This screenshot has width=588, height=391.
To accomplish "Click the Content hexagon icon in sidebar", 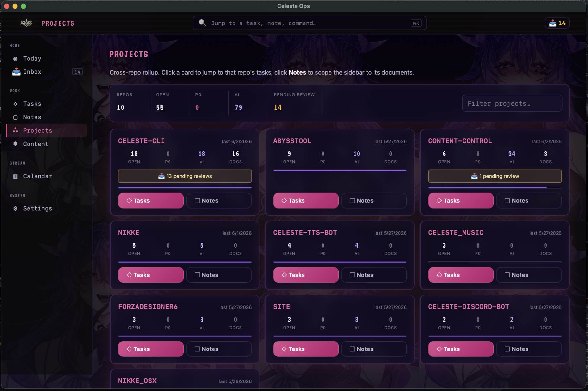I will click(x=15, y=144).
